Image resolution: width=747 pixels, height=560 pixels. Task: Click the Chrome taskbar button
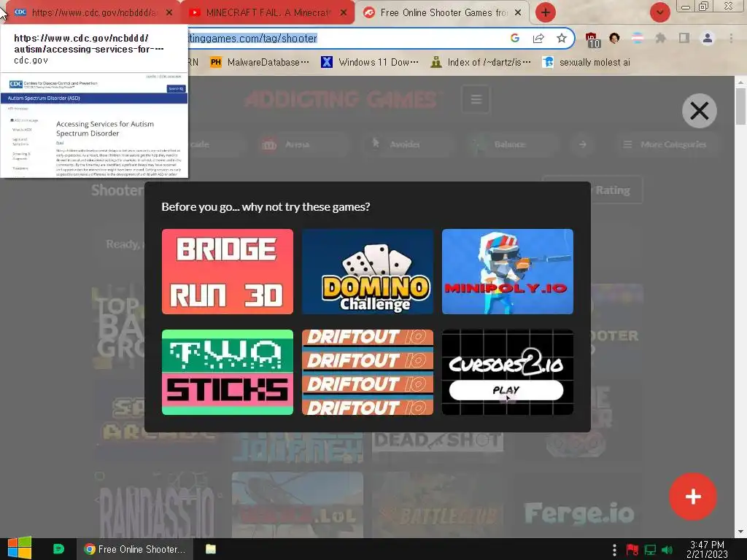pyautogui.click(x=136, y=549)
